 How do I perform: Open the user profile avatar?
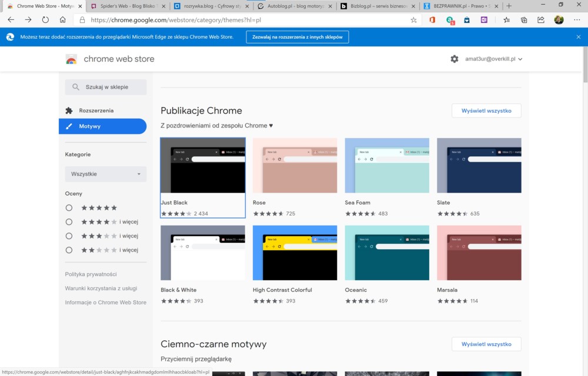pyautogui.click(x=559, y=20)
